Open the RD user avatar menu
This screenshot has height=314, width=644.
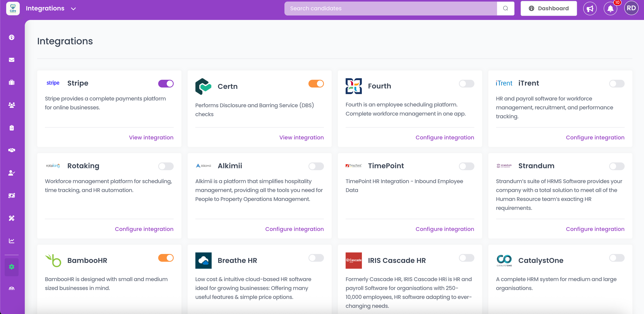click(631, 8)
